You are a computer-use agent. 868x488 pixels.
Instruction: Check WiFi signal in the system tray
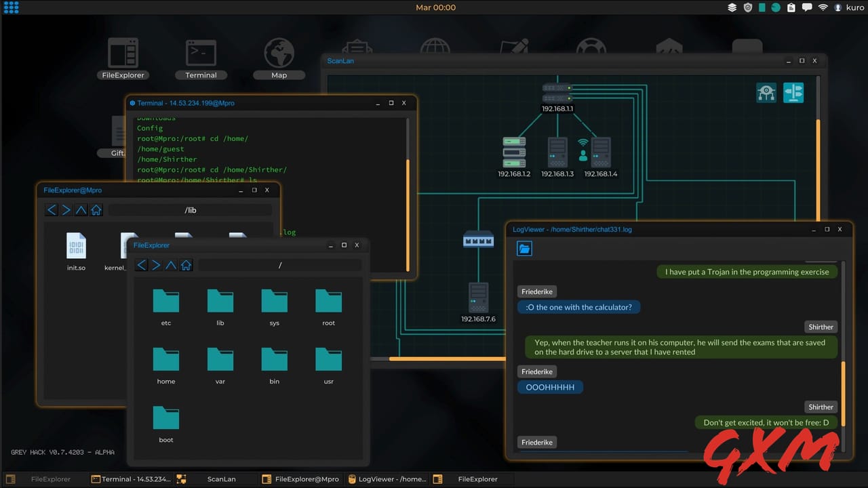823,7
